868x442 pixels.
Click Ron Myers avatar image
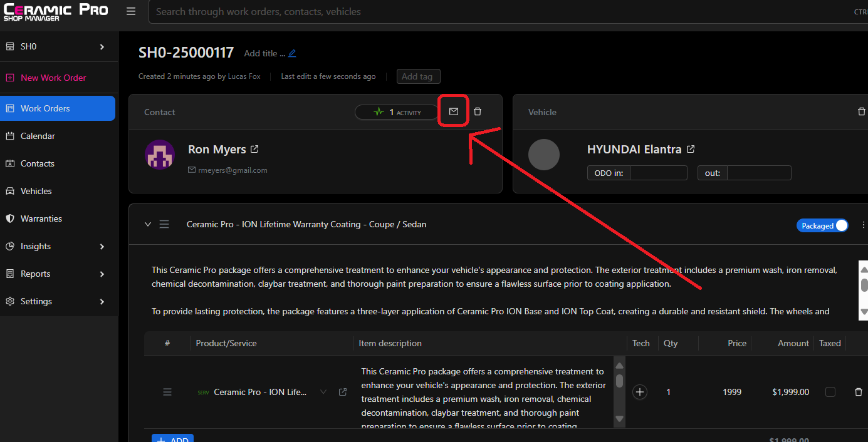pos(160,155)
